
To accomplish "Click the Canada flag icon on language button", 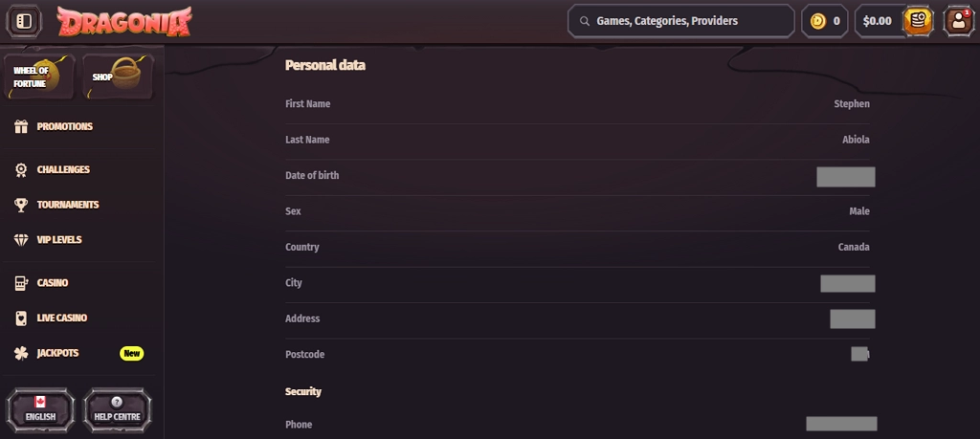I will (x=40, y=402).
